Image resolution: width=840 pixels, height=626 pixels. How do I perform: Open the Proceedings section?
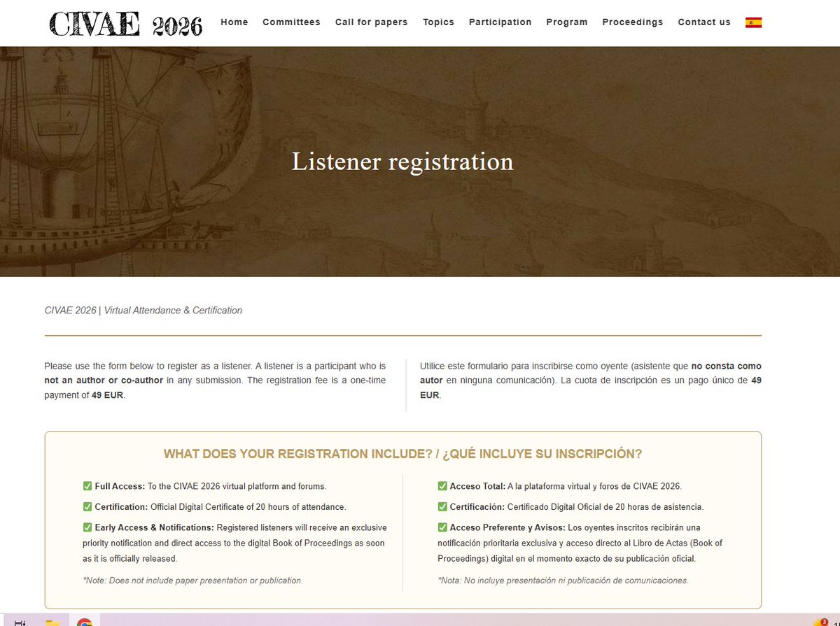[x=633, y=22]
